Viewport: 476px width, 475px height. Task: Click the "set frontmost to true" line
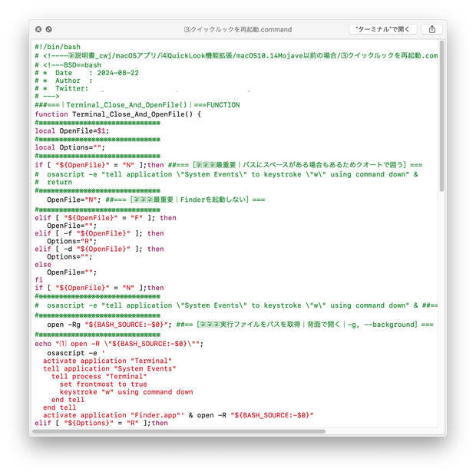coord(104,384)
